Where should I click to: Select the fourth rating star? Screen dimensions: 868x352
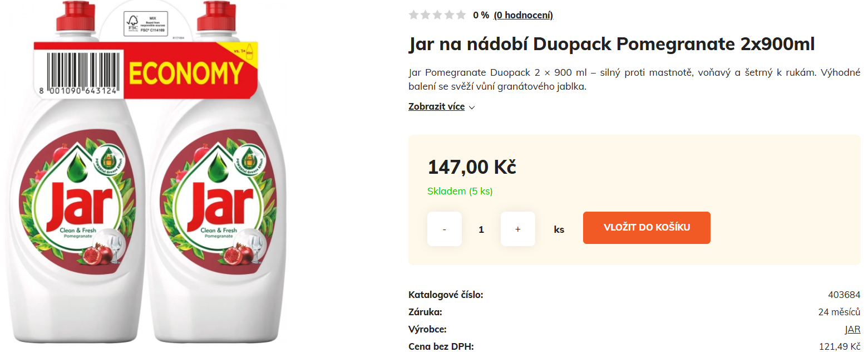(x=449, y=15)
